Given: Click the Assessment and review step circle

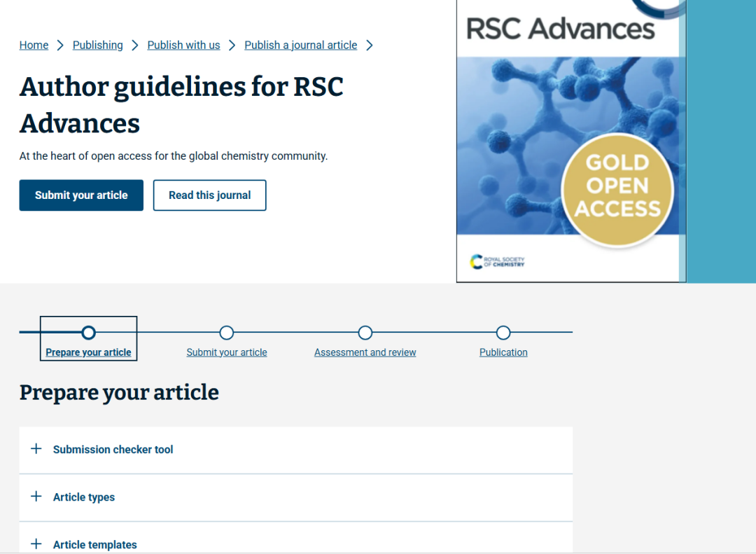Looking at the screenshot, I should 365,333.
